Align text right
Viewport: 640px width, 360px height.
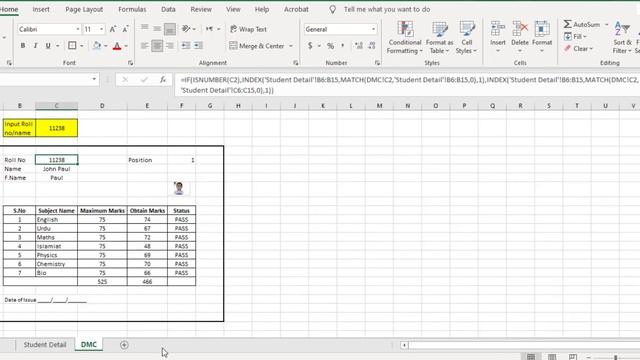tap(170, 46)
